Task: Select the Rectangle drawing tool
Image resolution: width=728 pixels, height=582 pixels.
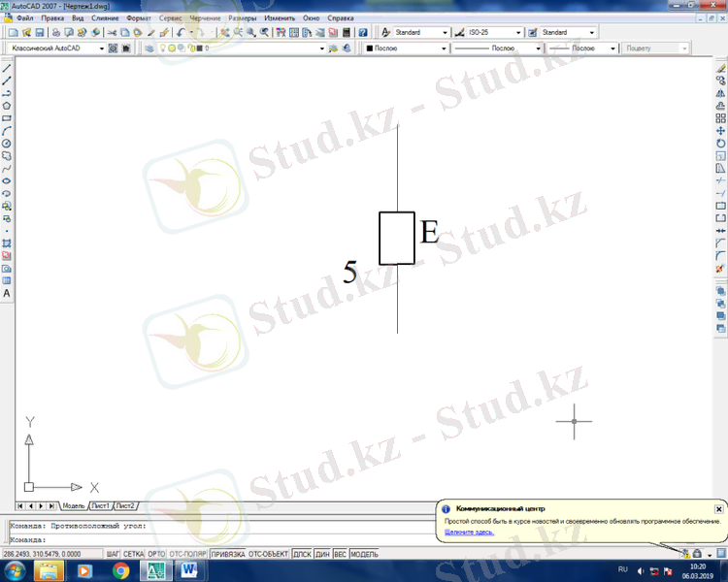Action: 7,118
